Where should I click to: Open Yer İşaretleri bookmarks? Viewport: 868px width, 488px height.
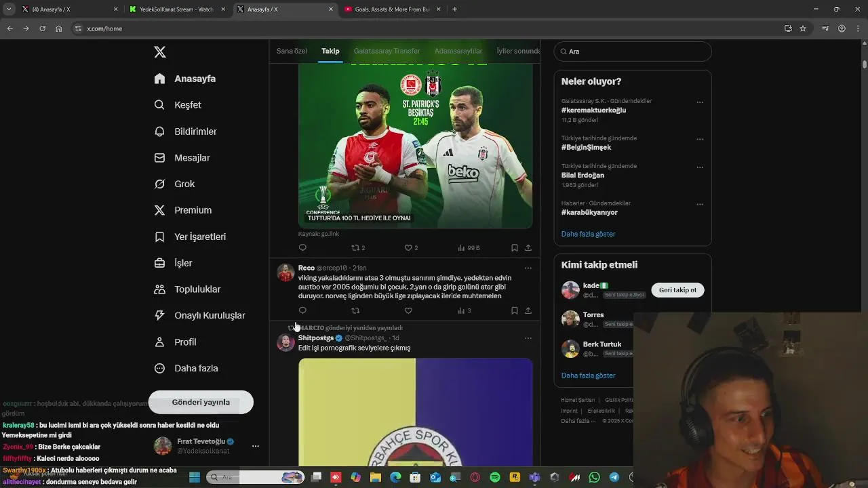click(190, 237)
